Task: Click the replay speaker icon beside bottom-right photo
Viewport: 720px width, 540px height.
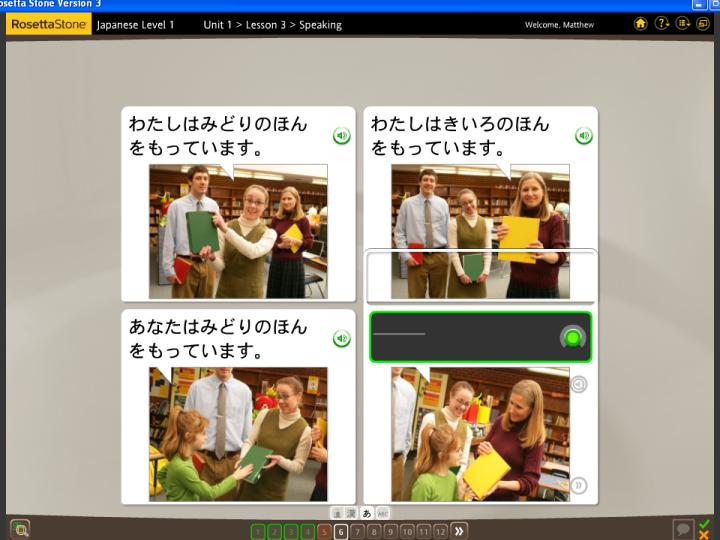Action: tap(578, 384)
